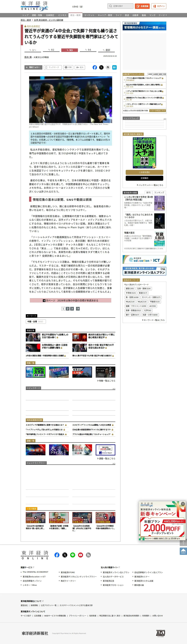Open footer YouTube icon
The width and height of the screenshot is (187, 644).
click(x=81, y=555)
